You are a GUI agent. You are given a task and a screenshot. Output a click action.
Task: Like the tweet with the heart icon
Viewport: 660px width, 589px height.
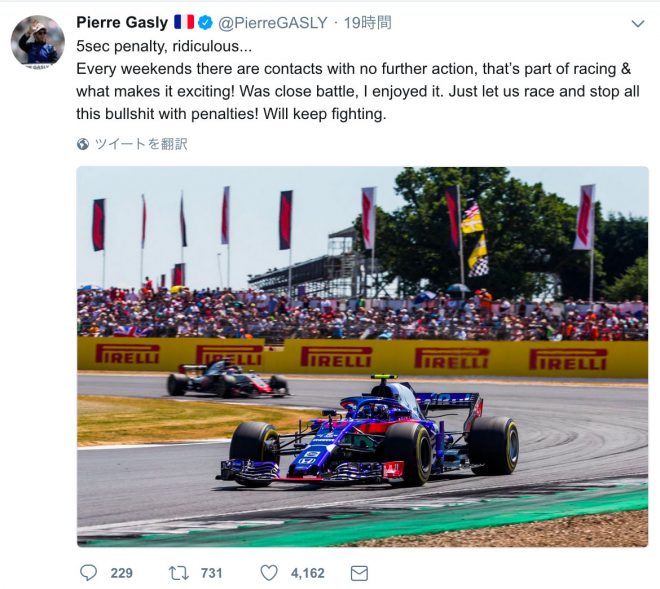[269, 573]
